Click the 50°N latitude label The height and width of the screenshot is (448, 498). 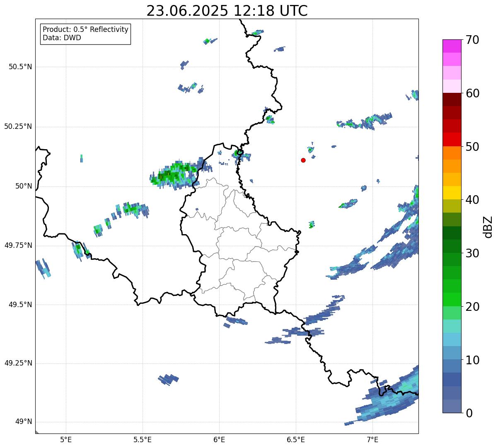pos(24,186)
